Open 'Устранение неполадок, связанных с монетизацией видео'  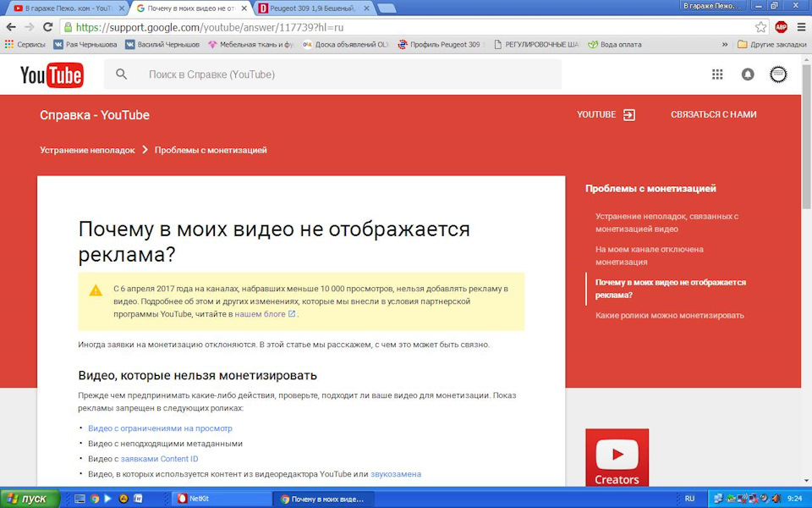(x=667, y=223)
